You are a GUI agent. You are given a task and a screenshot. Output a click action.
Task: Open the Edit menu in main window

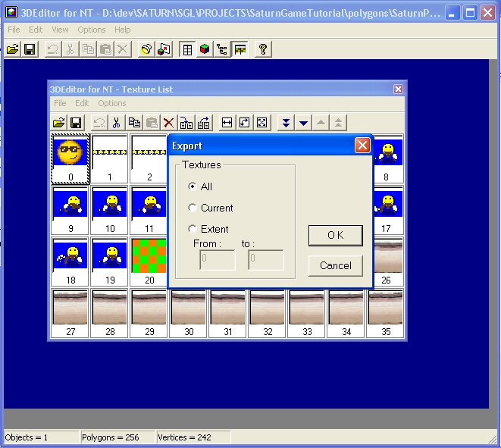pos(36,30)
